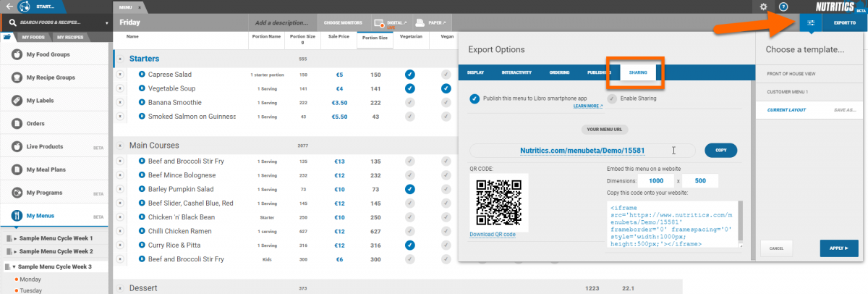Click the Download QR code link
The height and width of the screenshot is (294, 868).
(x=493, y=234)
